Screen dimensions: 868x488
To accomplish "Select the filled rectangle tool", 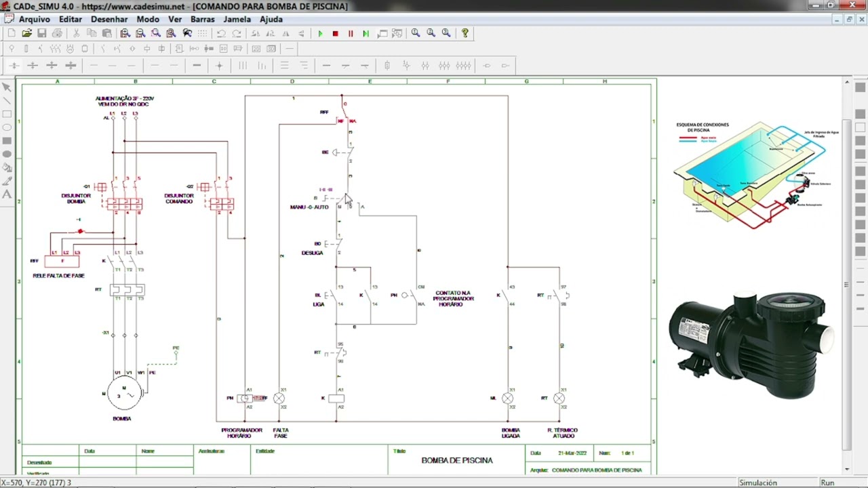I will 7,141.
